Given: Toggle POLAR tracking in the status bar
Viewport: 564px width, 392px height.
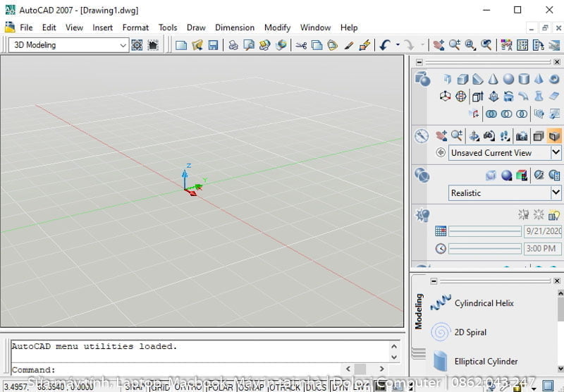Looking at the screenshot, I should coord(220,386).
